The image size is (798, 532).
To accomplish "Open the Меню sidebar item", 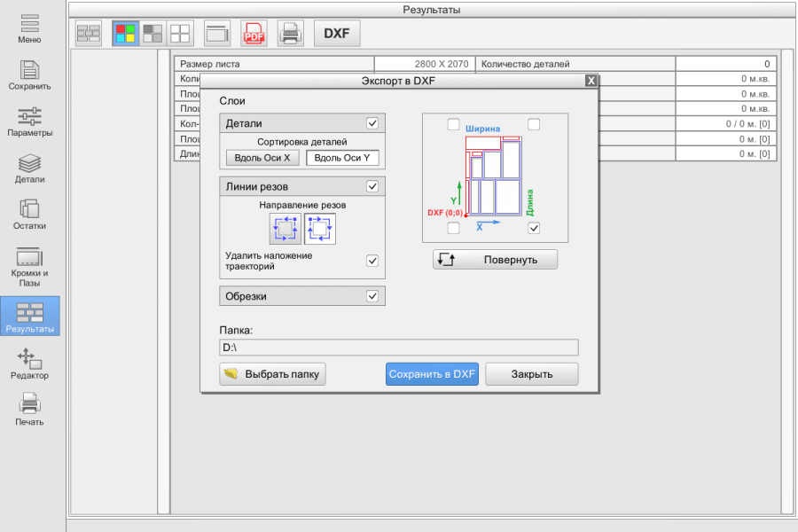I will pyautogui.click(x=29, y=28).
